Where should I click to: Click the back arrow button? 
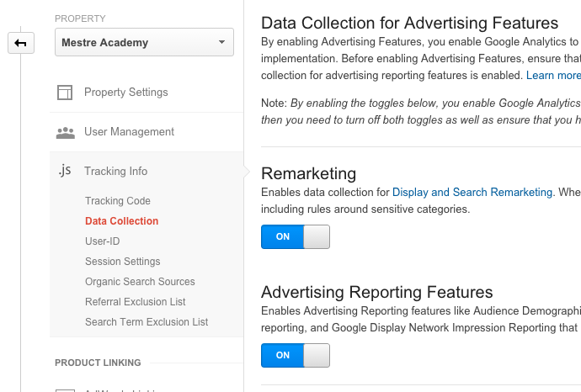(x=20, y=43)
